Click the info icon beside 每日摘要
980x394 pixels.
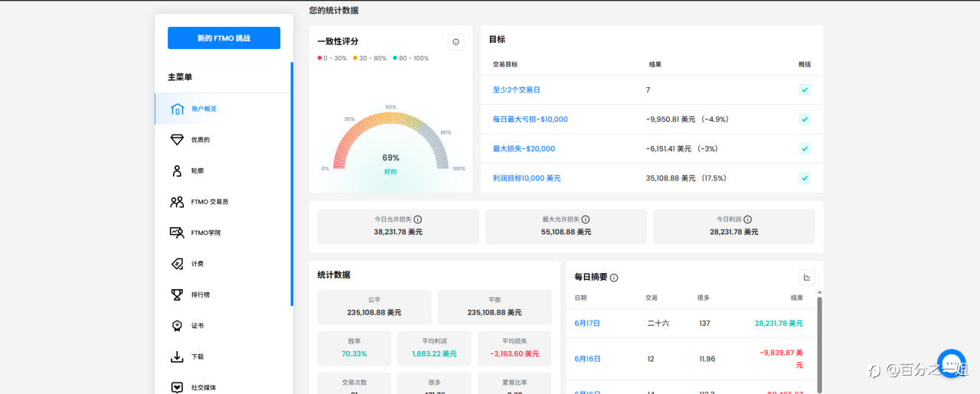tap(614, 278)
